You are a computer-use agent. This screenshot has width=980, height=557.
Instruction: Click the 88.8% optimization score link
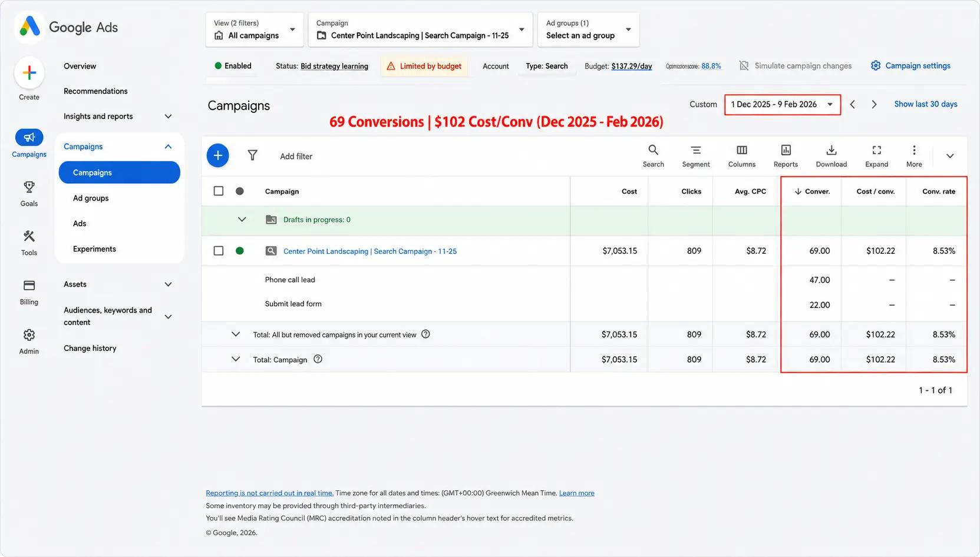click(x=711, y=66)
